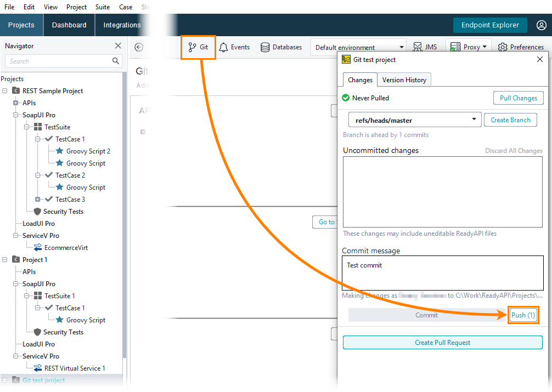
Task: Toggle the Git test project tree expander
Action: point(4,380)
